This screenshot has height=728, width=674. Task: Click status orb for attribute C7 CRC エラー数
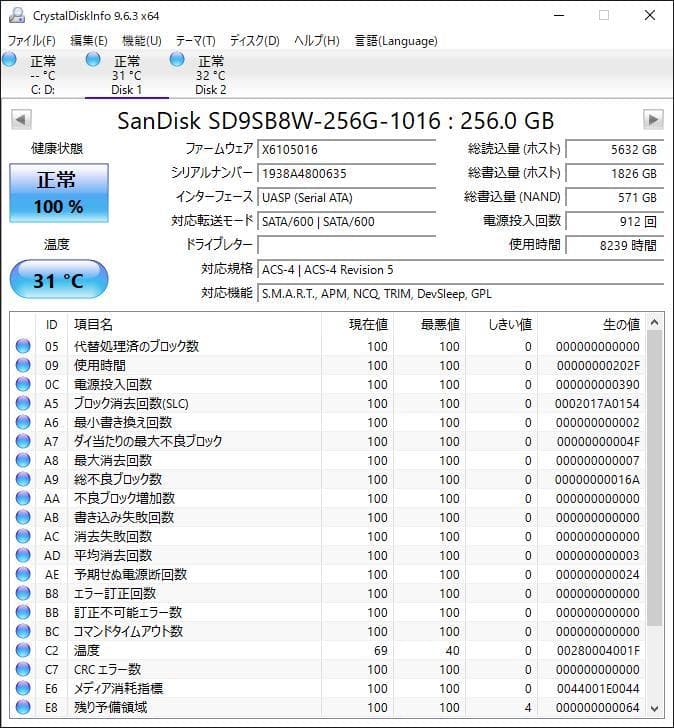[x=23, y=670]
